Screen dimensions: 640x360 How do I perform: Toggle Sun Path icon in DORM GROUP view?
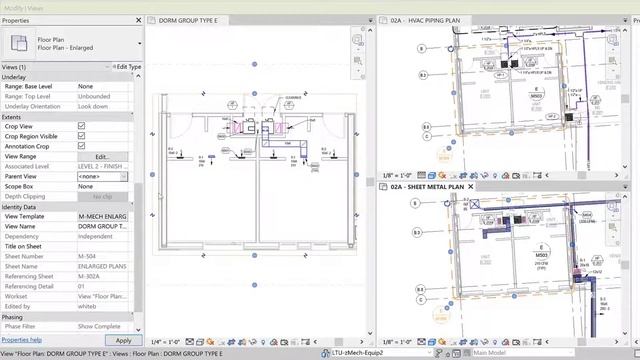[211, 342]
